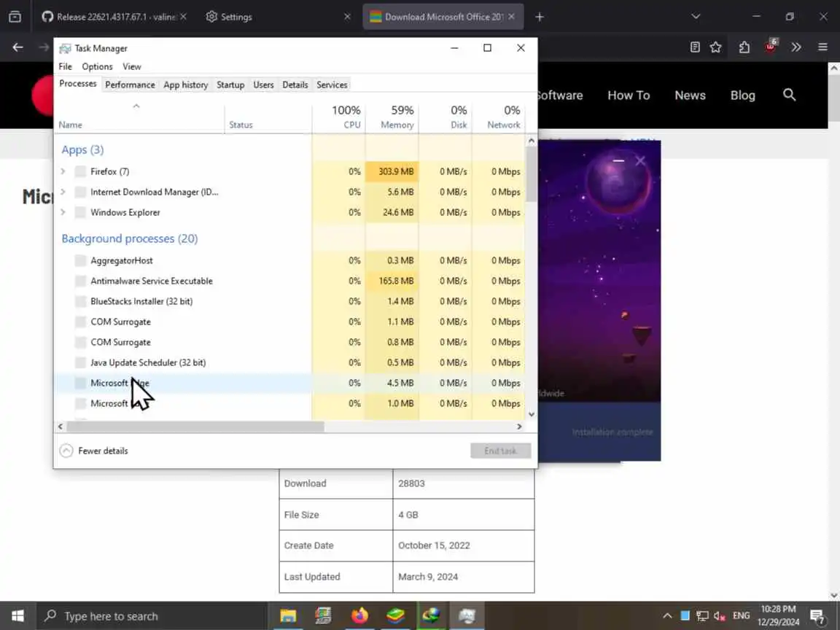Click the End task button
Viewport: 840px width, 630px height.
pos(500,451)
